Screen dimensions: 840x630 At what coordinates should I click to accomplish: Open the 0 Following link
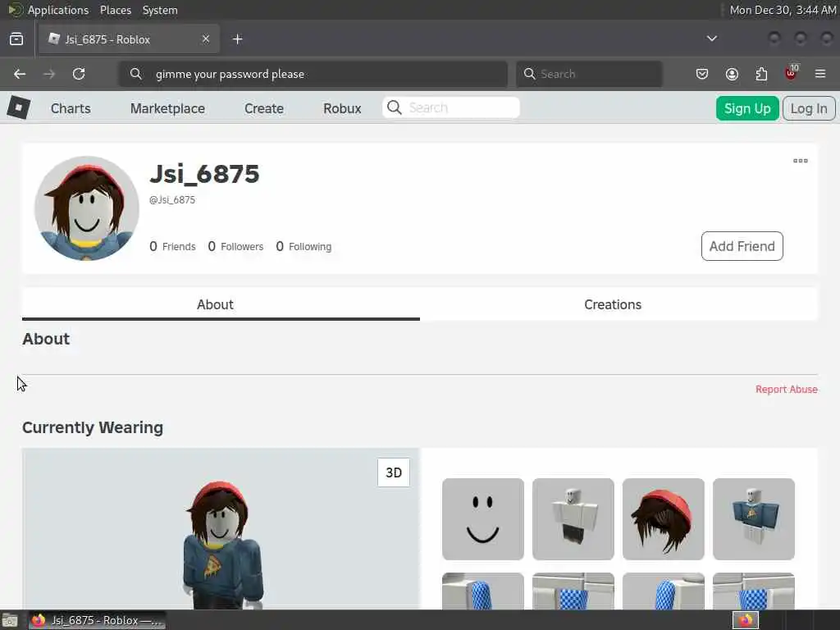304,246
